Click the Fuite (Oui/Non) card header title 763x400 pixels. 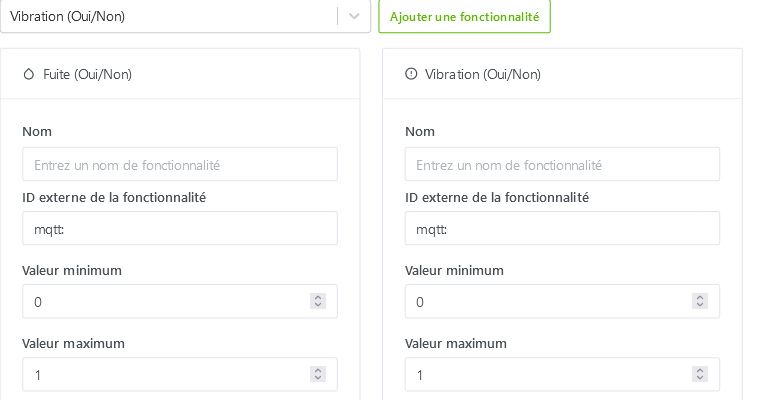88,74
